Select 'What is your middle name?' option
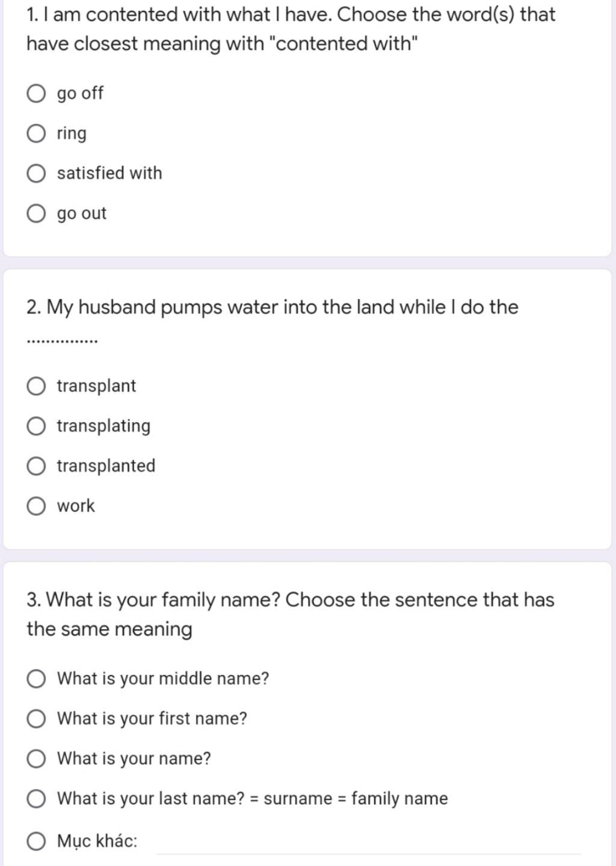Image resolution: width=616 pixels, height=866 pixels. (36, 679)
